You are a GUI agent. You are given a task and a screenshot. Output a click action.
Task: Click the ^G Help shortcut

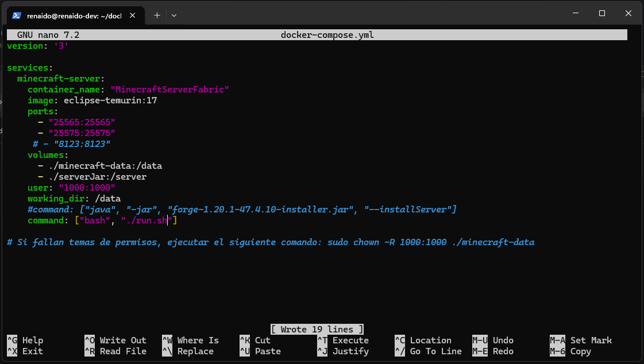(25, 340)
